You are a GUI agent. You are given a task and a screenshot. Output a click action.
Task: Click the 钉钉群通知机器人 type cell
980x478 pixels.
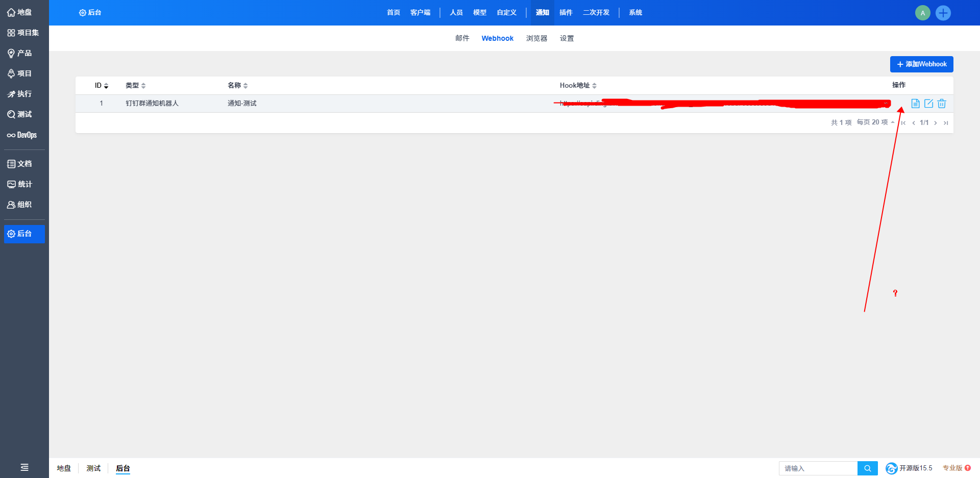tap(152, 104)
